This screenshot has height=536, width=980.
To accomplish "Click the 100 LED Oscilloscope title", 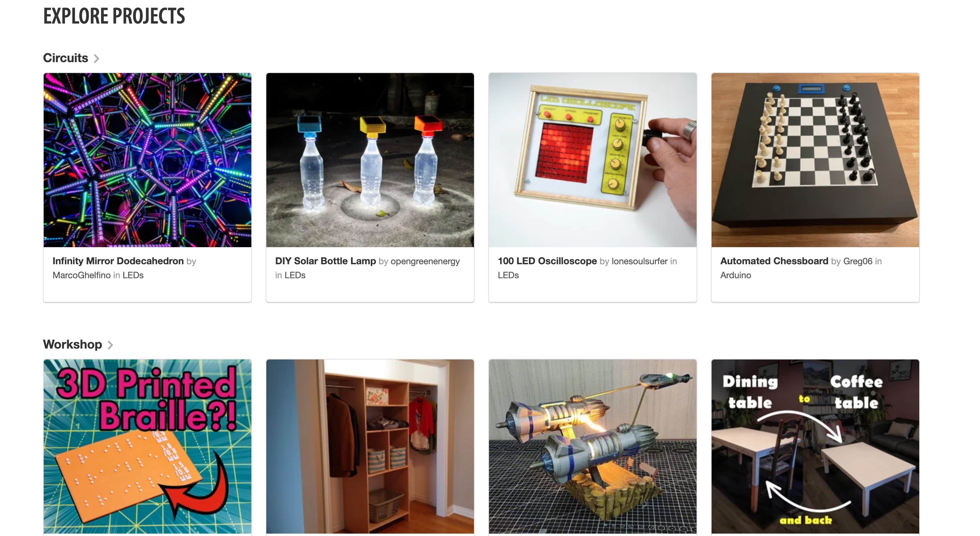I will tap(547, 261).
